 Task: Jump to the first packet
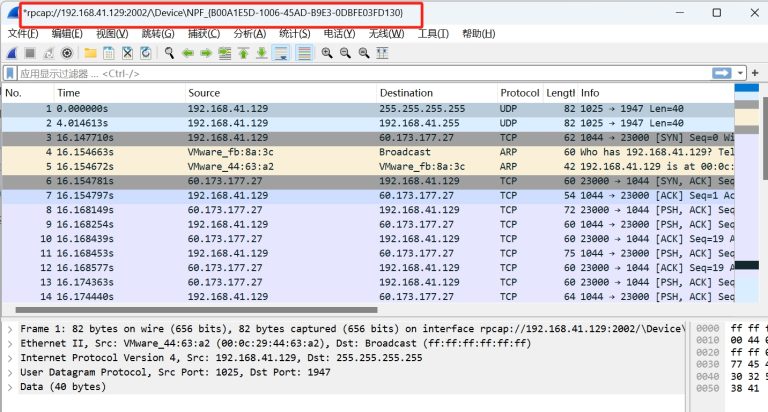coord(243,53)
